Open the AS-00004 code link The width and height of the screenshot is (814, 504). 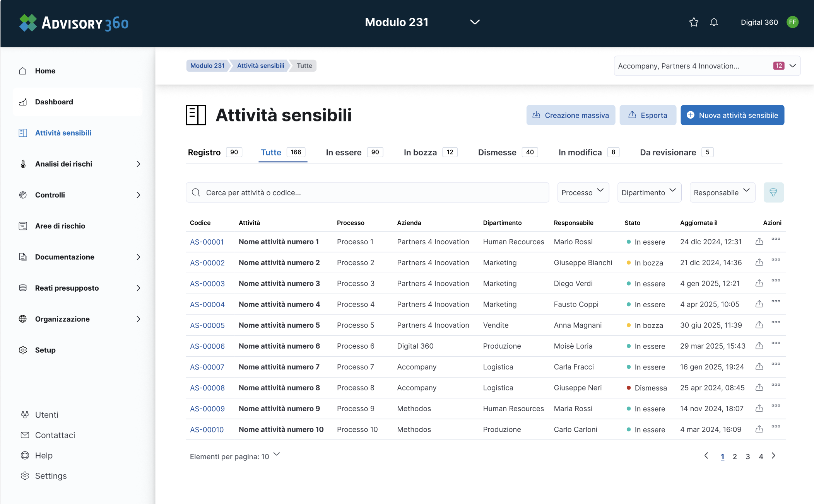click(207, 305)
